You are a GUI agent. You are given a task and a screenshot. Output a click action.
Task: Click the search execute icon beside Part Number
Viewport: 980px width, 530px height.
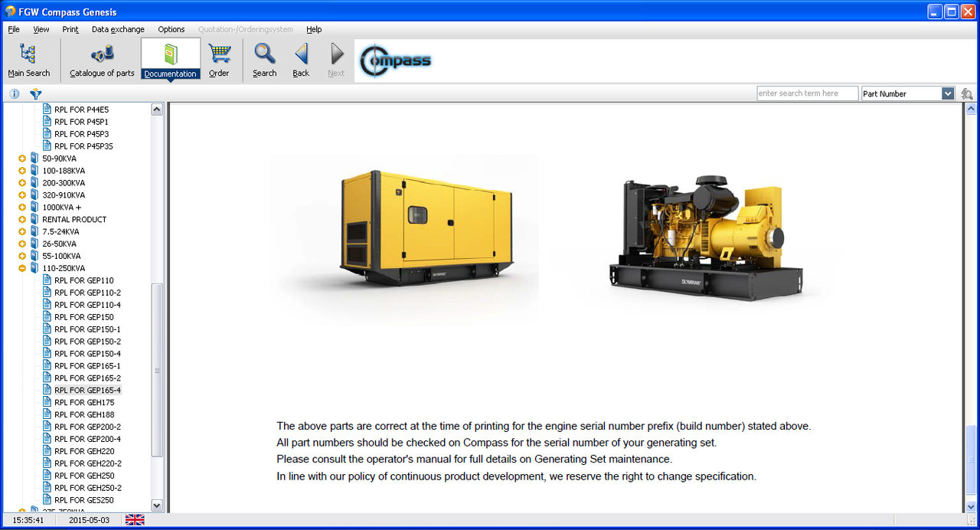tap(967, 93)
